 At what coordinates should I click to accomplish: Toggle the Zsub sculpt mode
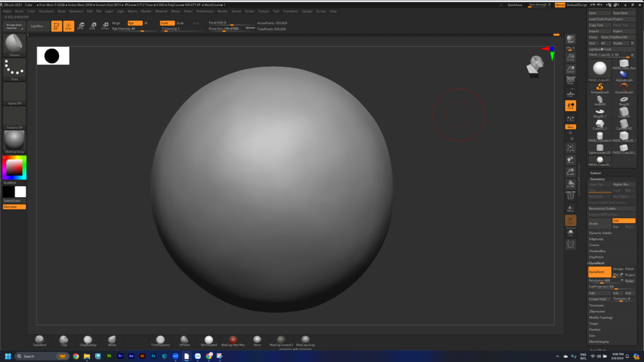180,23
